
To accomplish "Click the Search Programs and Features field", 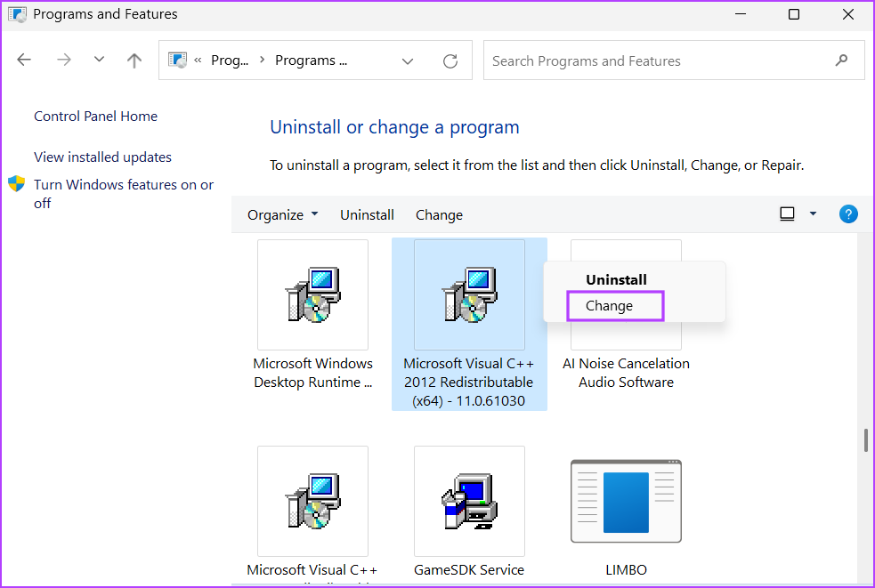I will click(x=659, y=61).
